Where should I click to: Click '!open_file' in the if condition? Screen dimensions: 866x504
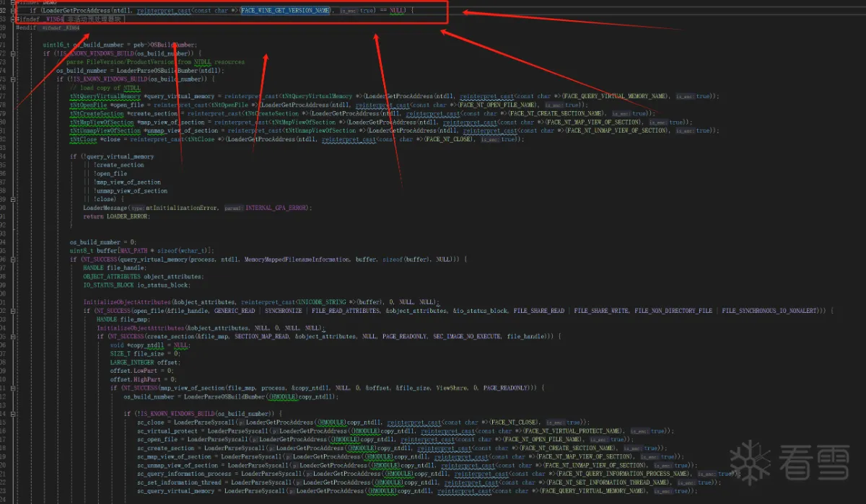(110, 174)
